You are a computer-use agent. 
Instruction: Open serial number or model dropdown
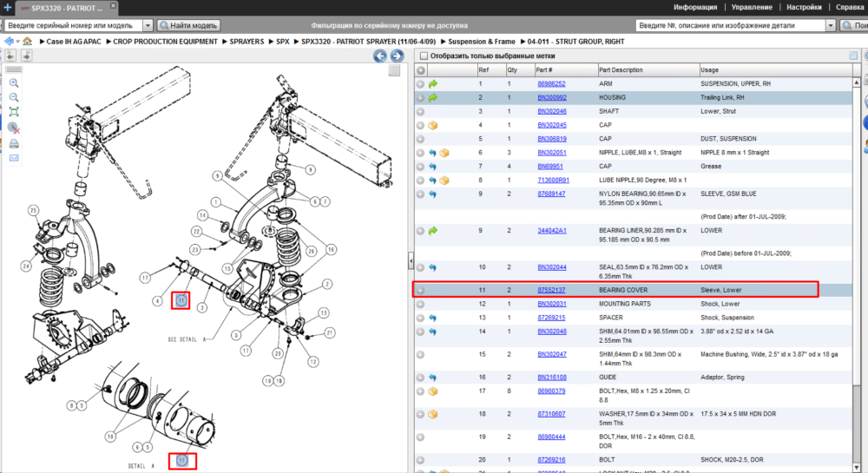(x=148, y=25)
